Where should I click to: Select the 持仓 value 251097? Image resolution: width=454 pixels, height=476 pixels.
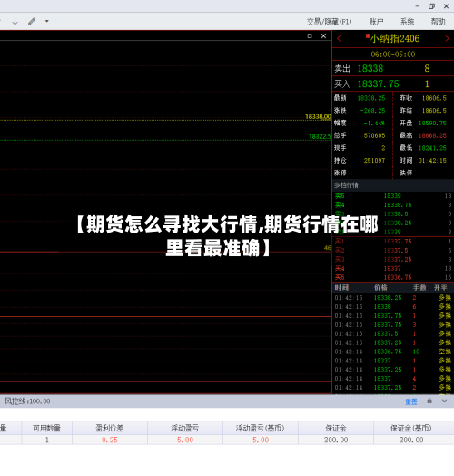pyautogui.click(x=374, y=161)
